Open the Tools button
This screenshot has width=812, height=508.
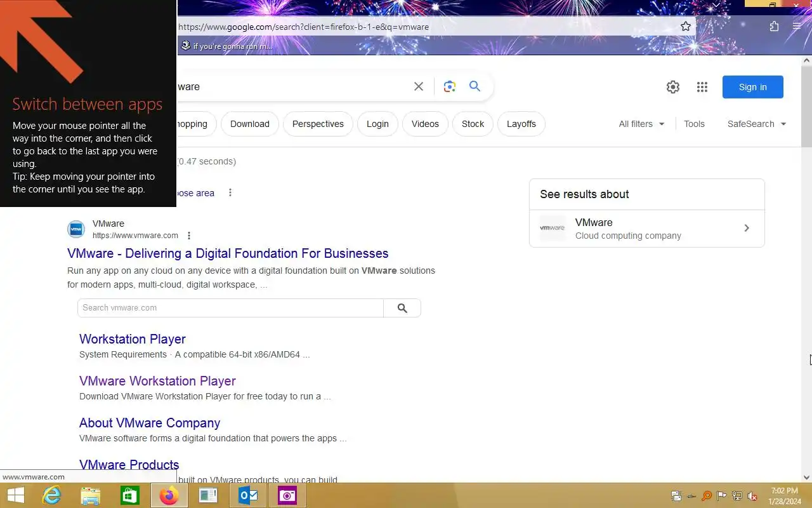click(x=694, y=124)
